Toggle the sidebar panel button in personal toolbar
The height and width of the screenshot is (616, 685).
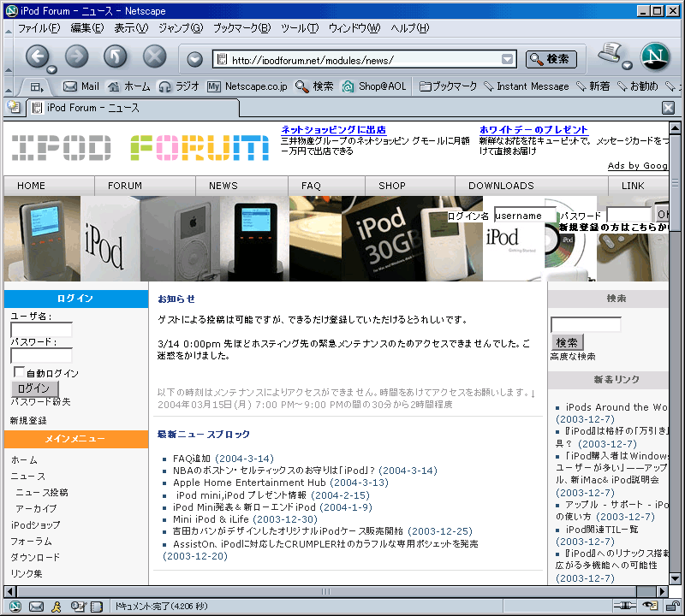37,87
